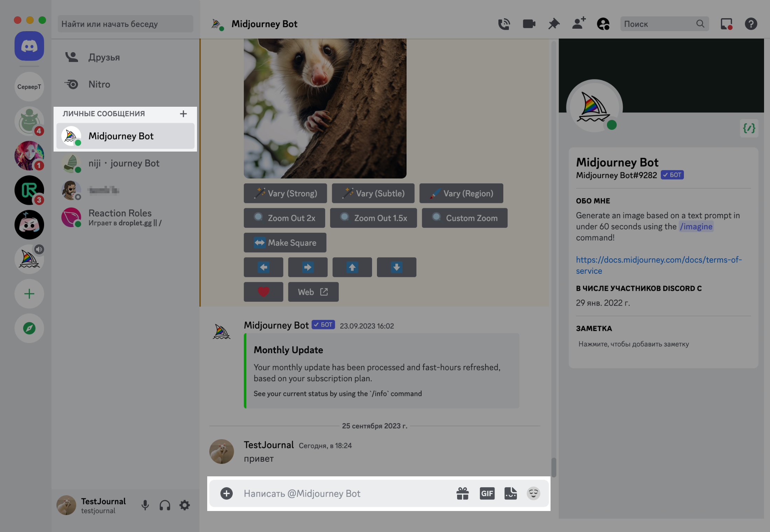This screenshot has width=770, height=532.
Task: Open the Midjourney sailboat server in sidebar
Action: click(x=29, y=259)
